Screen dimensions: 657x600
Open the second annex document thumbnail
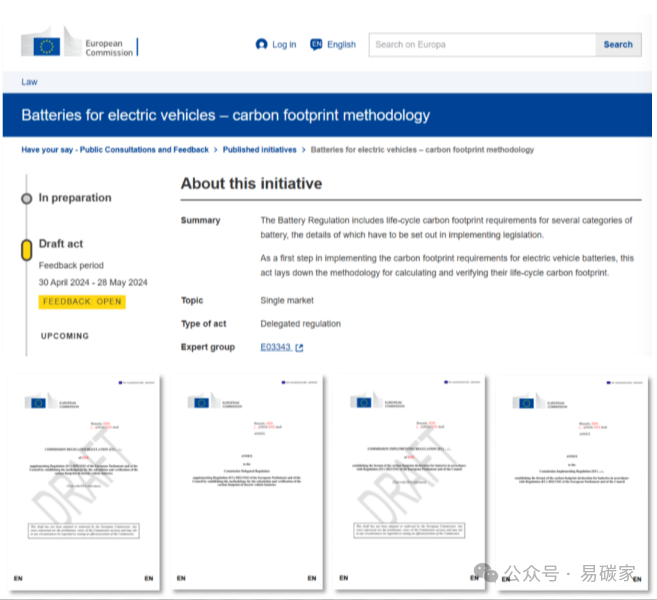pyautogui.click(x=247, y=480)
